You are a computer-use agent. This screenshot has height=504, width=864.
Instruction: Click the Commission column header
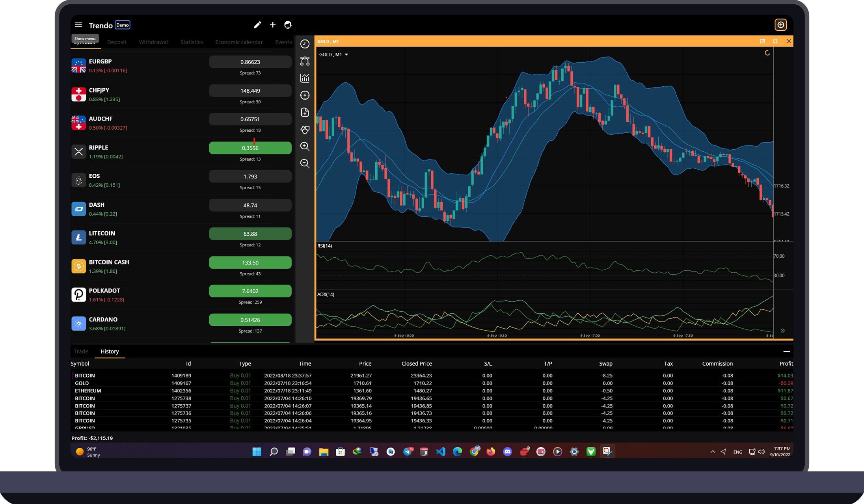[717, 364]
